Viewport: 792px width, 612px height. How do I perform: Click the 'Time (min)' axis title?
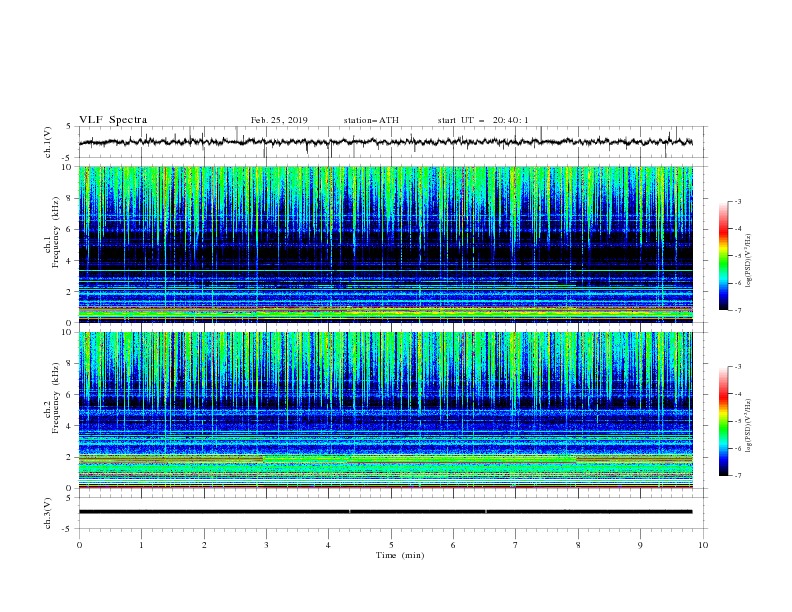400,555
